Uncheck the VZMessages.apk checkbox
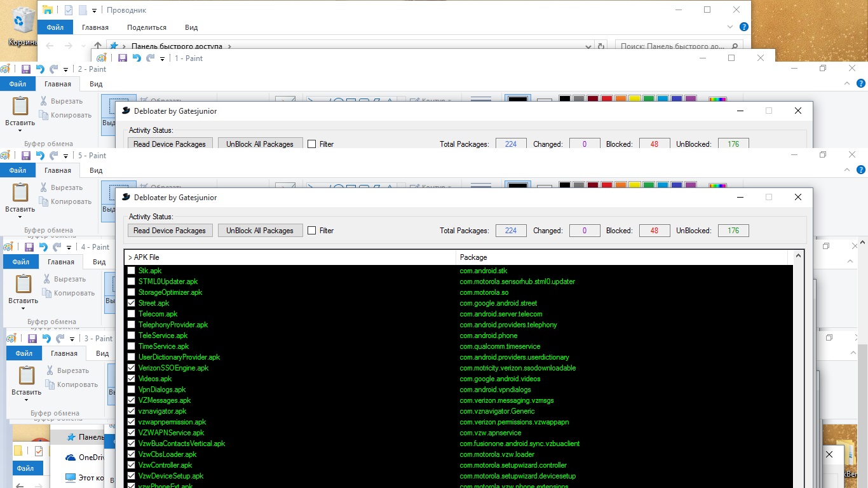 (132, 400)
